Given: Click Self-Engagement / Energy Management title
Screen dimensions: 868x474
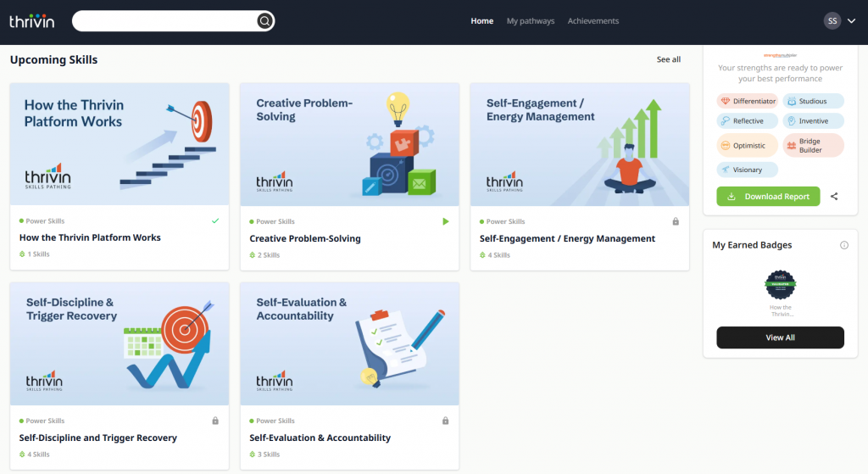Looking at the screenshot, I should pos(567,238).
